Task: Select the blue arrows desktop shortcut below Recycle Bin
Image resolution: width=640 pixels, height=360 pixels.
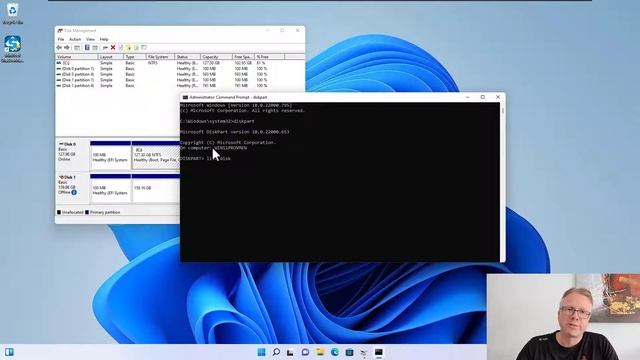Action: pyautogui.click(x=12, y=49)
